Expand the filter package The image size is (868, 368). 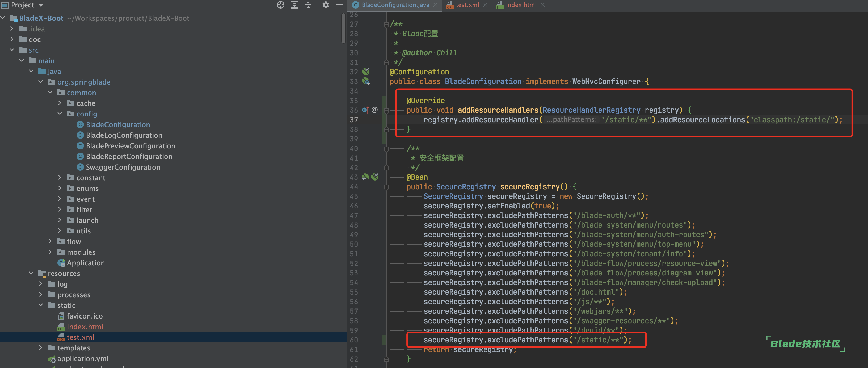tap(60, 210)
